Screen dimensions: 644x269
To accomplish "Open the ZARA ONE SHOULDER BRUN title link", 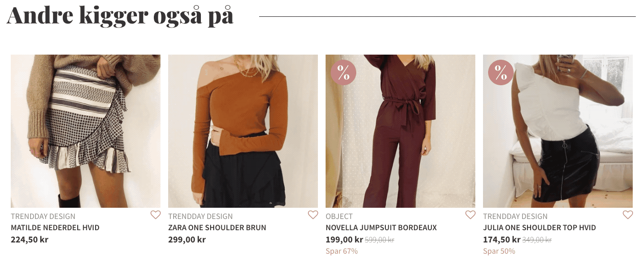I will [x=217, y=228].
